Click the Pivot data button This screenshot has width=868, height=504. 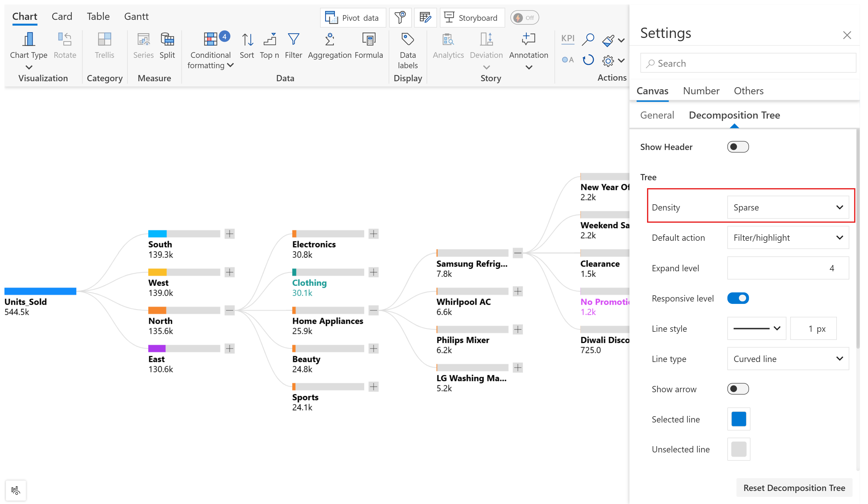[x=353, y=18]
